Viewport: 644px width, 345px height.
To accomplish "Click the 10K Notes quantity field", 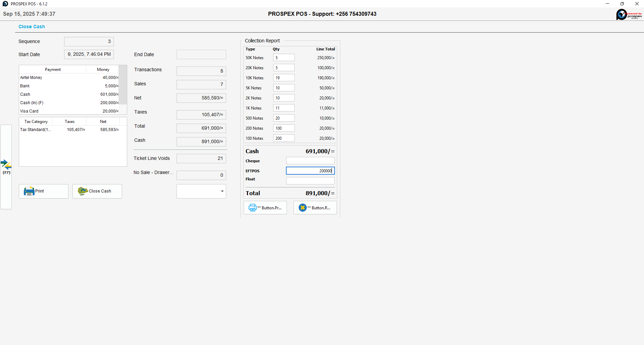I will (x=284, y=78).
